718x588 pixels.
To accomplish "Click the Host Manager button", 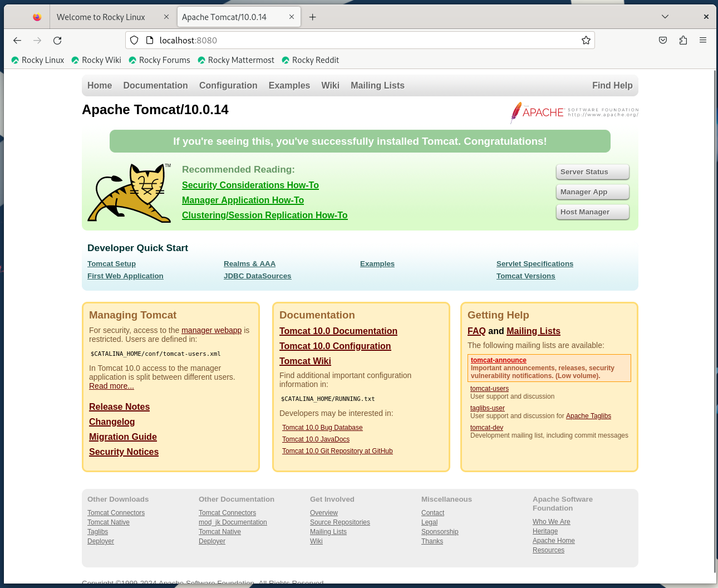I will (593, 212).
